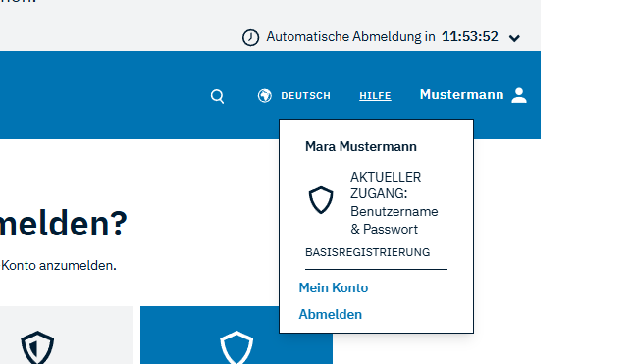The width and height of the screenshot is (630, 364).
Task: Select Mein Konto from the account menu
Action: tap(333, 287)
